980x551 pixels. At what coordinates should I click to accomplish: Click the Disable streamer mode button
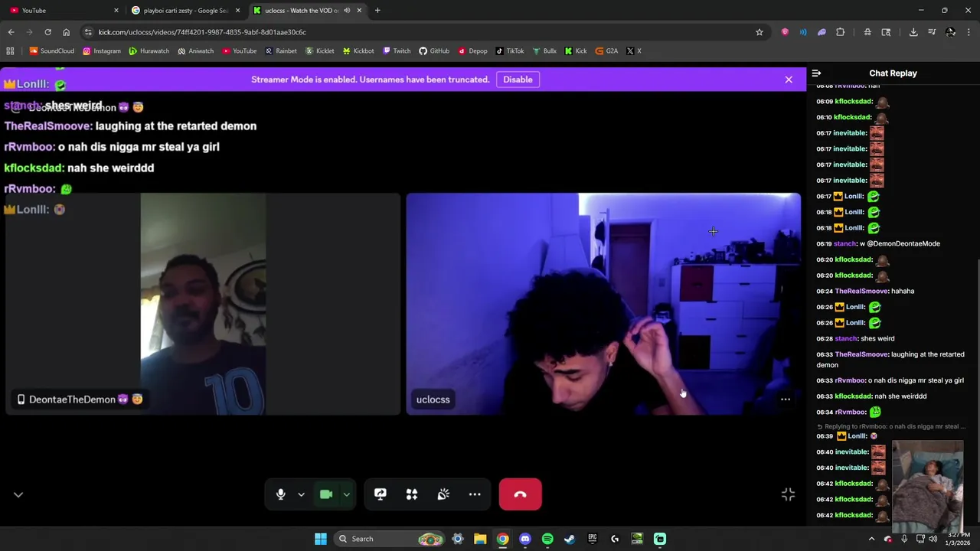tap(518, 80)
